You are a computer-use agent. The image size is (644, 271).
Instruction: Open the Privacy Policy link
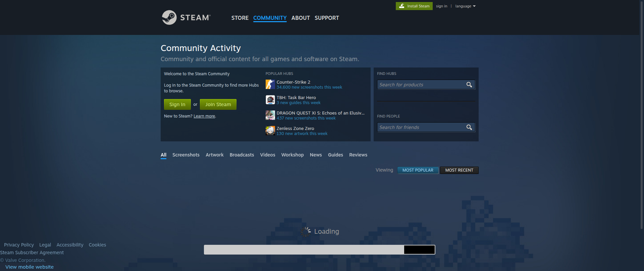(x=19, y=245)
